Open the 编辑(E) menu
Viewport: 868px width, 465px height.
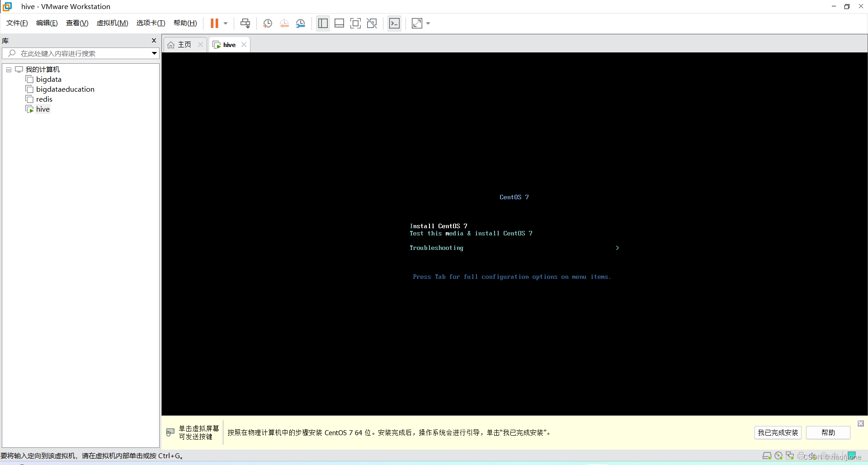pos(47,23)
